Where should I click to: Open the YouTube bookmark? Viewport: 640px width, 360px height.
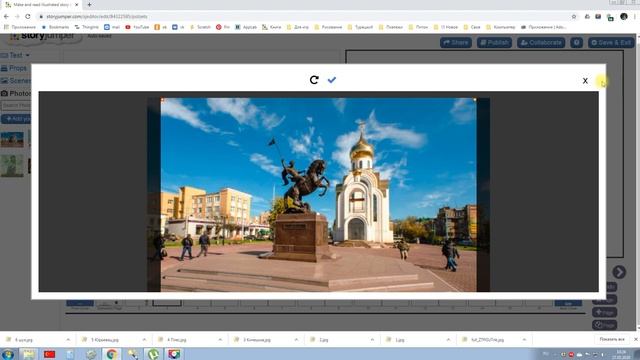click(x=137, y=27)
